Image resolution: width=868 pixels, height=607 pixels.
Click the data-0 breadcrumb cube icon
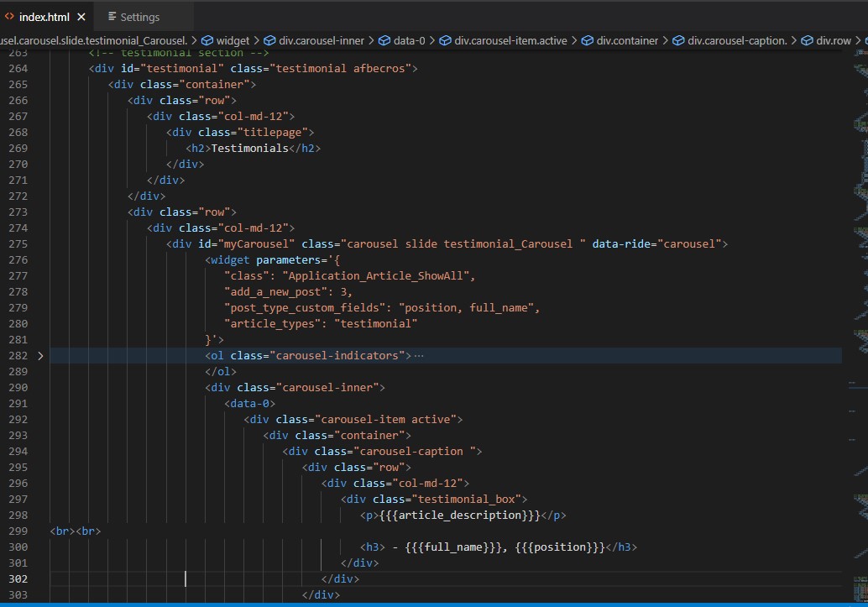click(x=384, y=40)
